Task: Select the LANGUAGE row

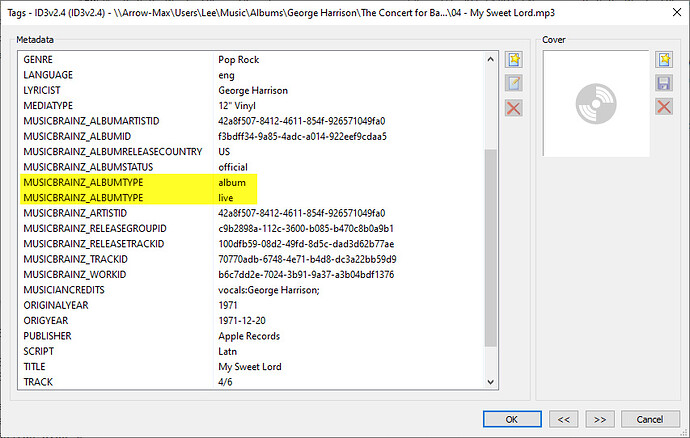Action: click(251, 75)
